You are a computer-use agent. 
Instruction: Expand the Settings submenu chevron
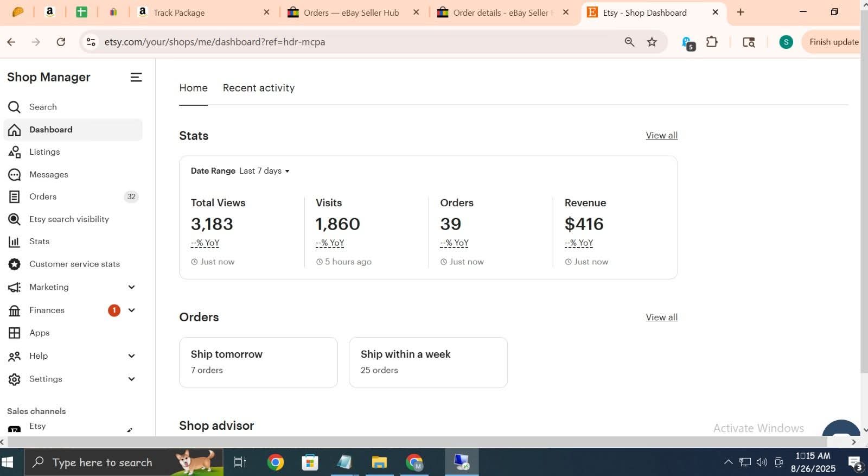pos(131,379)
